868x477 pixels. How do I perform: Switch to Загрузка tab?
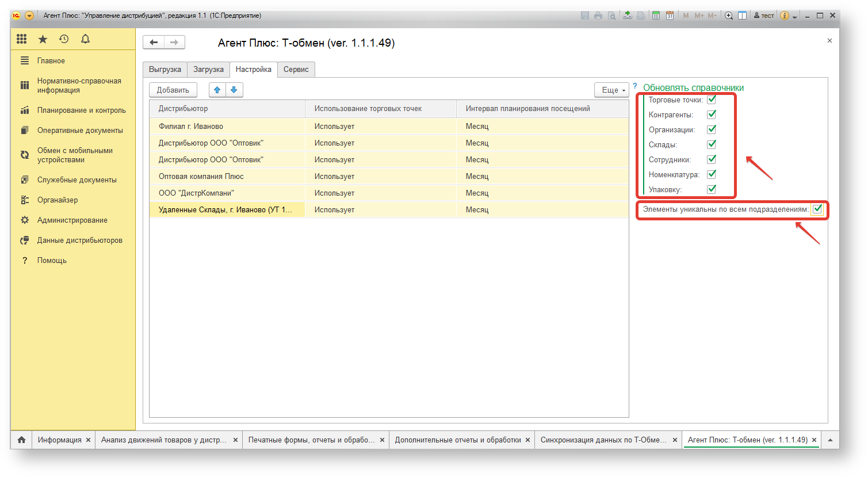click(208, 70)
